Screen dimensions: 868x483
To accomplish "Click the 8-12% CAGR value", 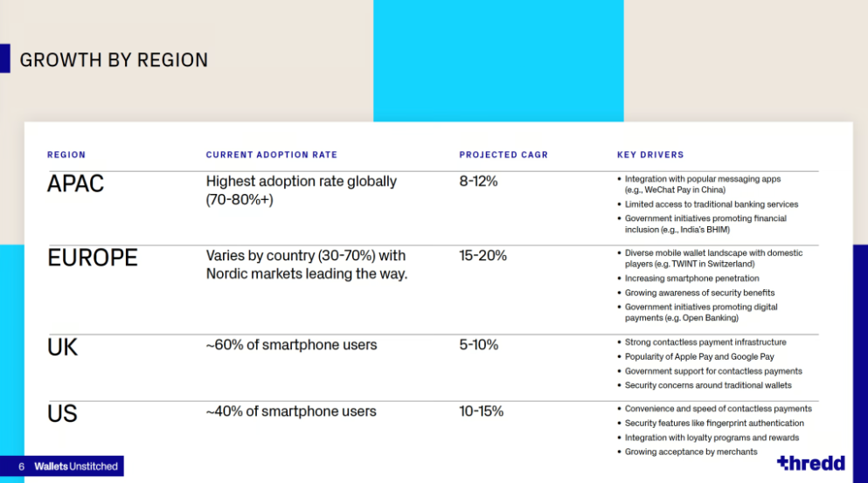I will click(x=478, y=182).
